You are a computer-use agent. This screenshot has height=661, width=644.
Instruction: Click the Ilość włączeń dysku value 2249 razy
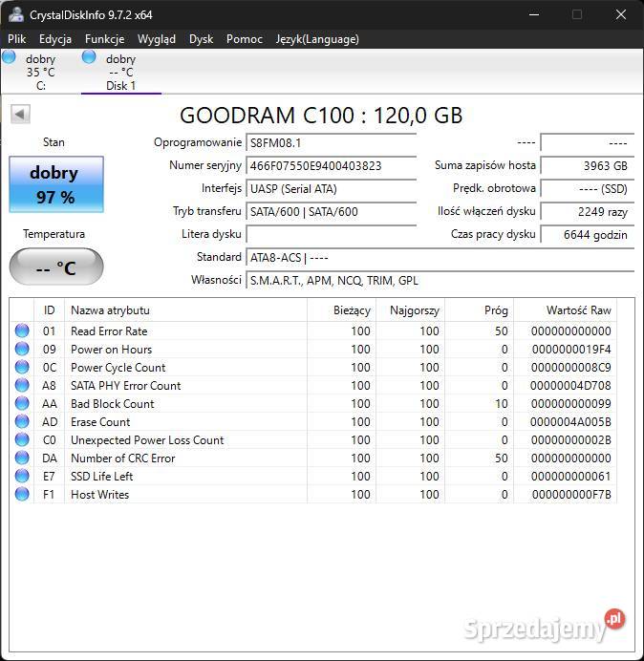coord(587,211)
